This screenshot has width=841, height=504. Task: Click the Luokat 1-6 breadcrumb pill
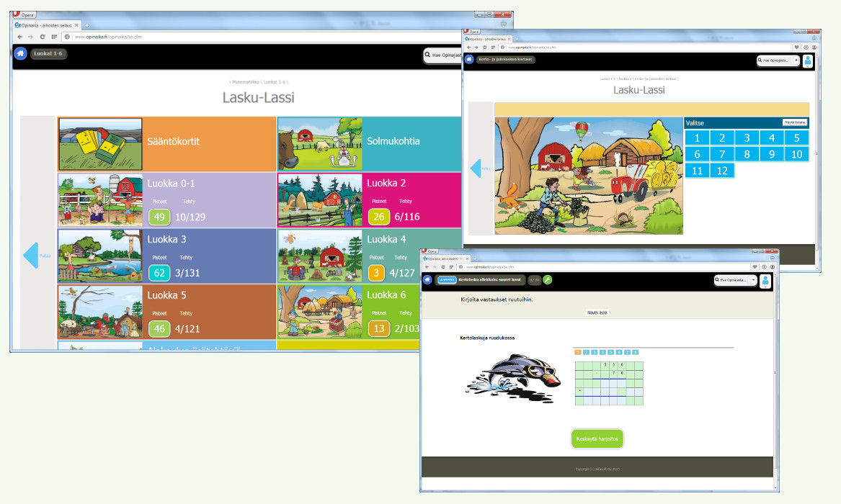[48, 53]
